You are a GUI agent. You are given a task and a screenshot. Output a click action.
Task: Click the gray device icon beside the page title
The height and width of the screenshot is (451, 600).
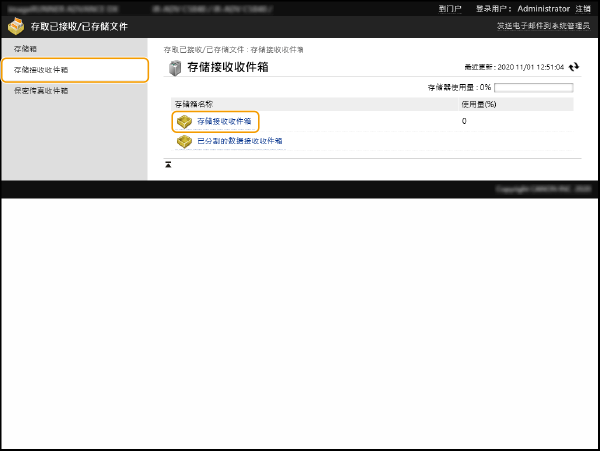[x=175, y=68]
